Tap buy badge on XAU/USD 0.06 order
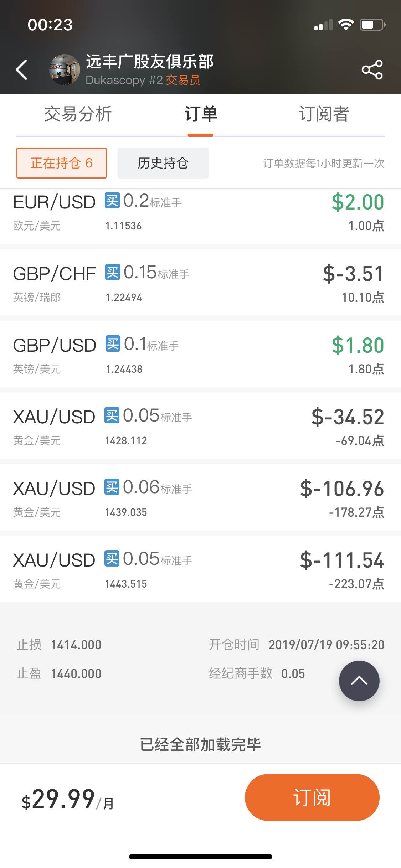 tap(112, 487)
